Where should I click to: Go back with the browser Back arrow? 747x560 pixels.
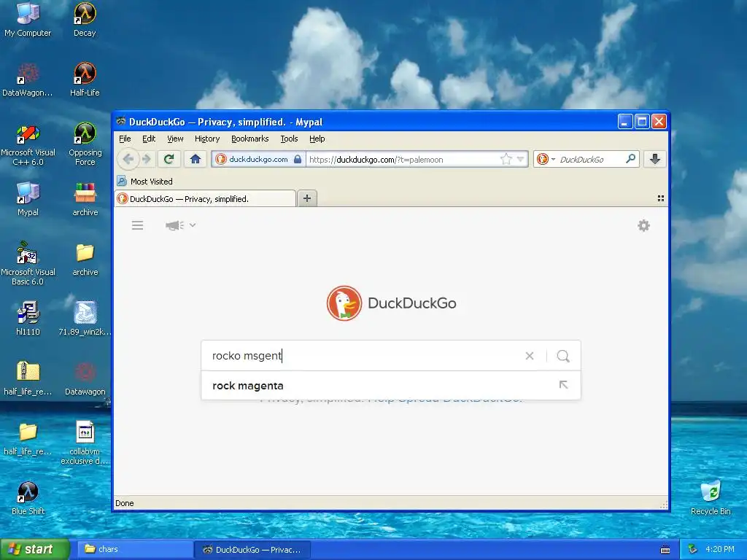pos(128,159)
